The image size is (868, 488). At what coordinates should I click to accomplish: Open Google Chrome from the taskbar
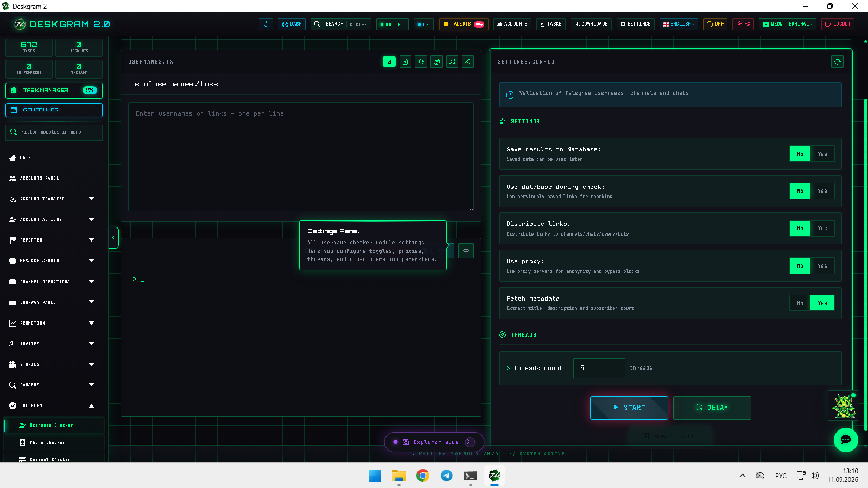(x=423, y=476)
